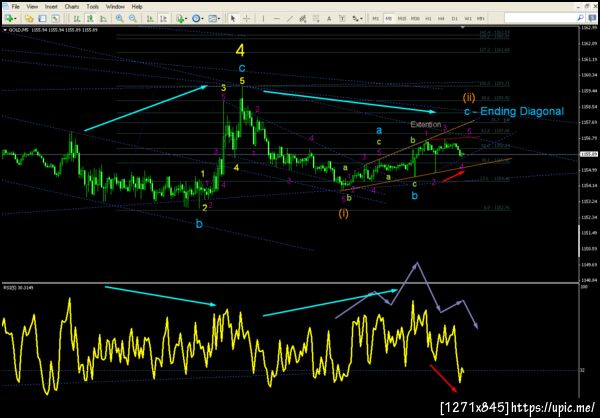Open the Indicators list button
The height and width of the screenshot is (418, 600).
(x=180, y=18)
